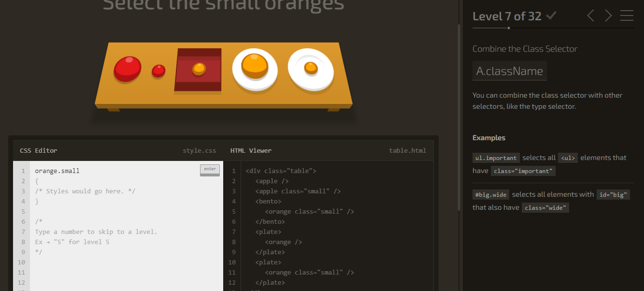Open the level list via the hamburger menu
This screenshot has width=644, height=291.
(627, 15)
